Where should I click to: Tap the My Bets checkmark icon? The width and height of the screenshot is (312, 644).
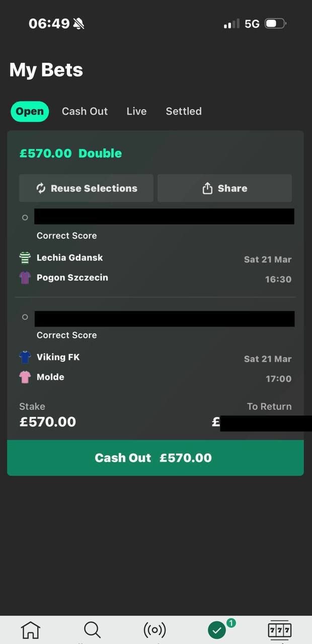217,629
